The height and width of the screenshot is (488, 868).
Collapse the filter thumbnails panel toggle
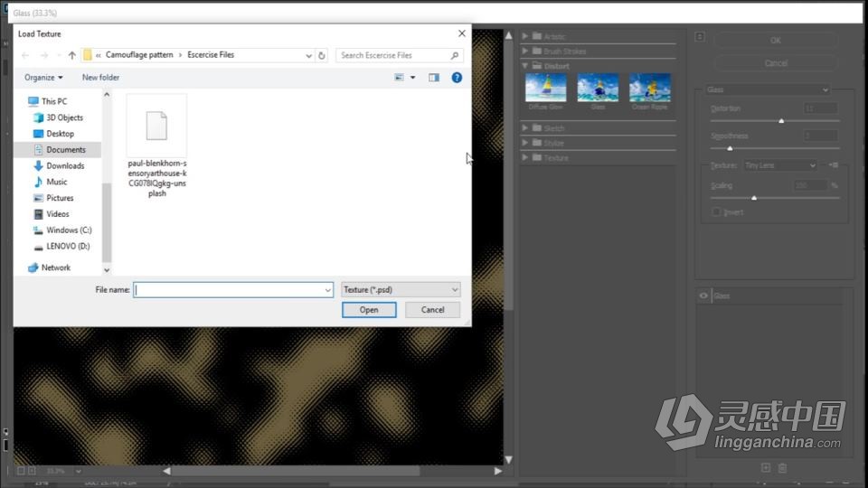click(x=700, y=37)
